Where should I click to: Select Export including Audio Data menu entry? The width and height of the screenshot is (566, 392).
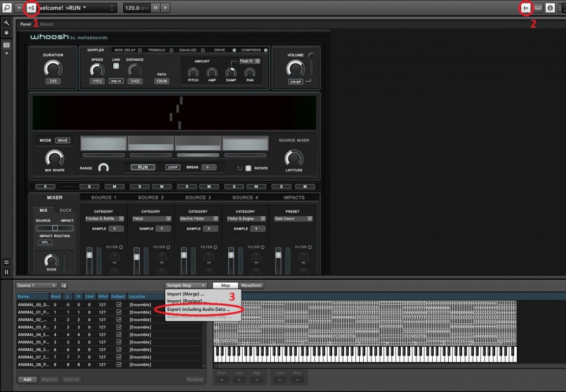coord(198,309)
